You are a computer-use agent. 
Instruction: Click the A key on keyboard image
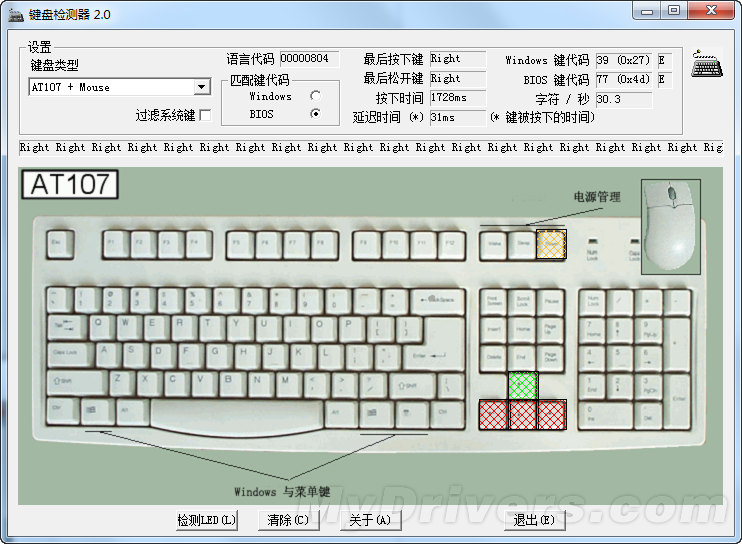pos(108,355)
